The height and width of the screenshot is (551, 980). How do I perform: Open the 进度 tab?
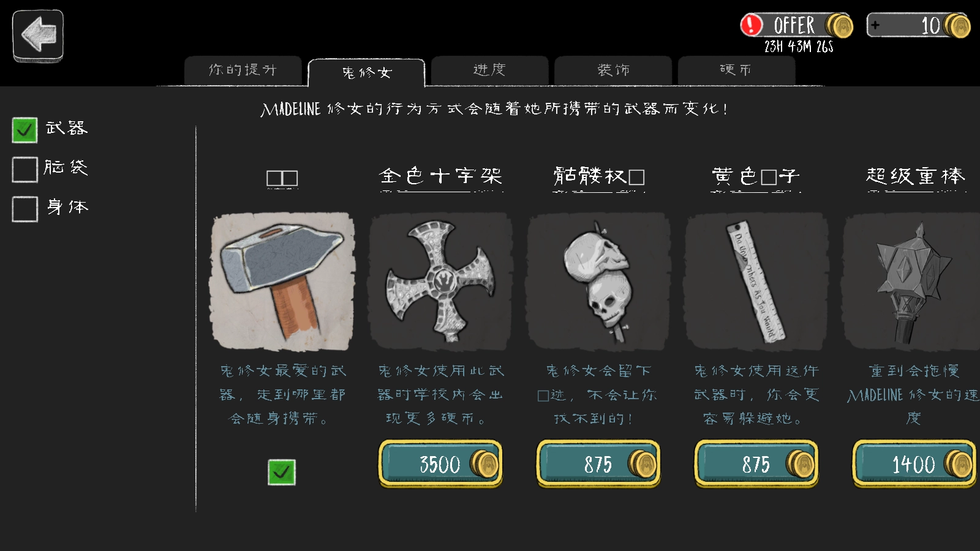(489, 70)
